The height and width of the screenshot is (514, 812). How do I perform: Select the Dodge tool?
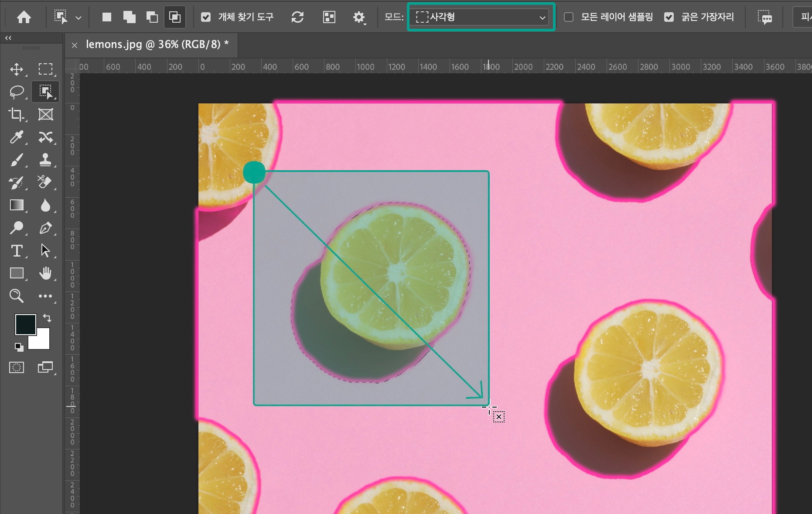17,228
